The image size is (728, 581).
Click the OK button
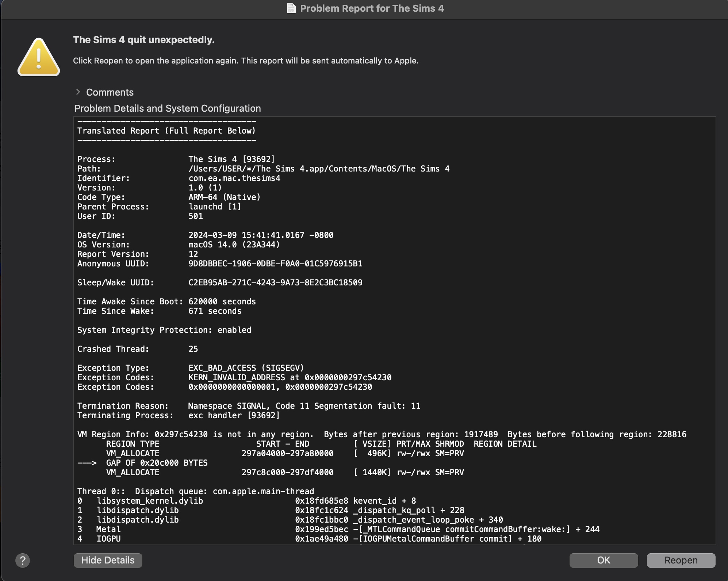click(604, 560)
